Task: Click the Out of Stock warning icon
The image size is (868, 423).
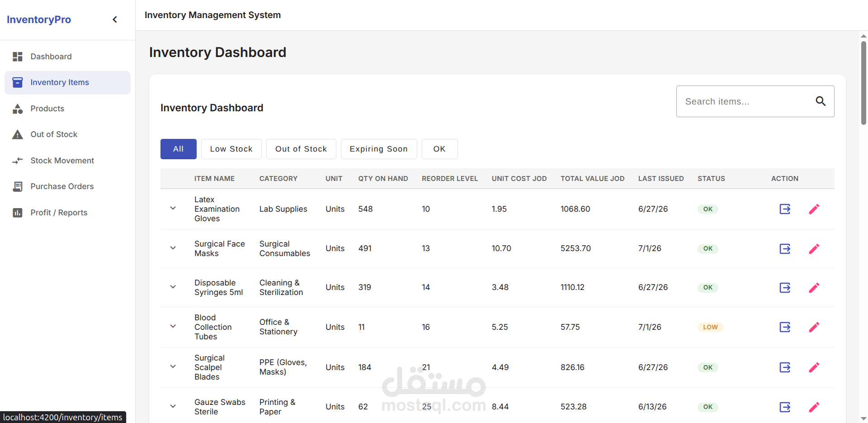Action: tap(18, 134)
